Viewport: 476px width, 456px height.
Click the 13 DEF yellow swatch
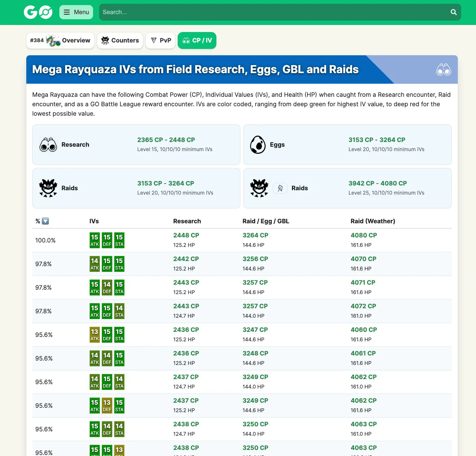107,406
